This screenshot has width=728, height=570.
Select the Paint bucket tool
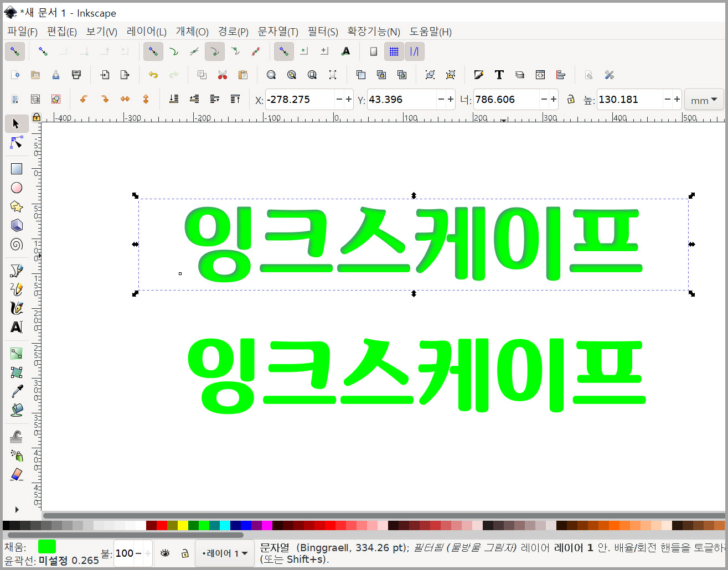coord(17,410)
